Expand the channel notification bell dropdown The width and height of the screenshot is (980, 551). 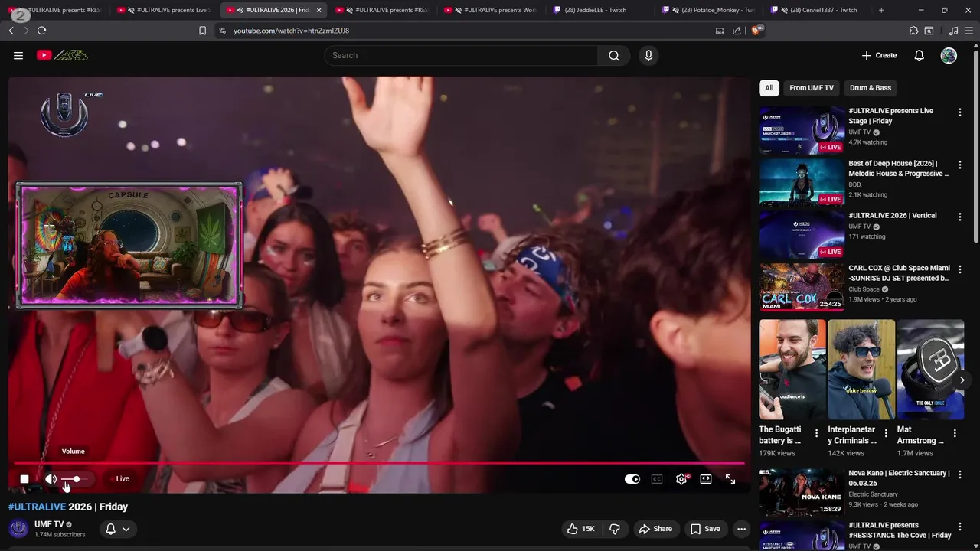[118, 529]
